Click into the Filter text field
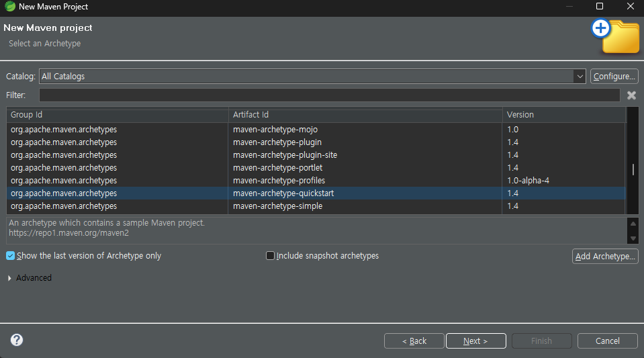The image size is (644, 358). point(330,95)
